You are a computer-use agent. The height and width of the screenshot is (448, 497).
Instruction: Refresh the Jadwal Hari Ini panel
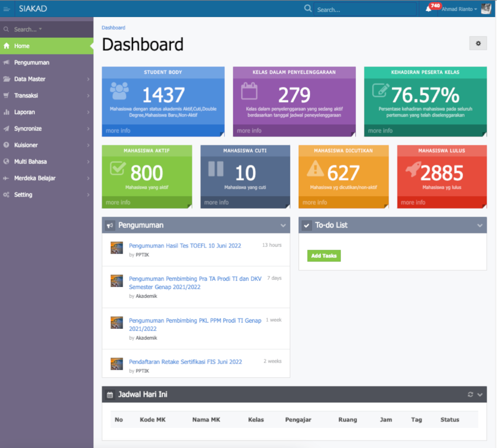pyautogui.click(x=470, y=395)
